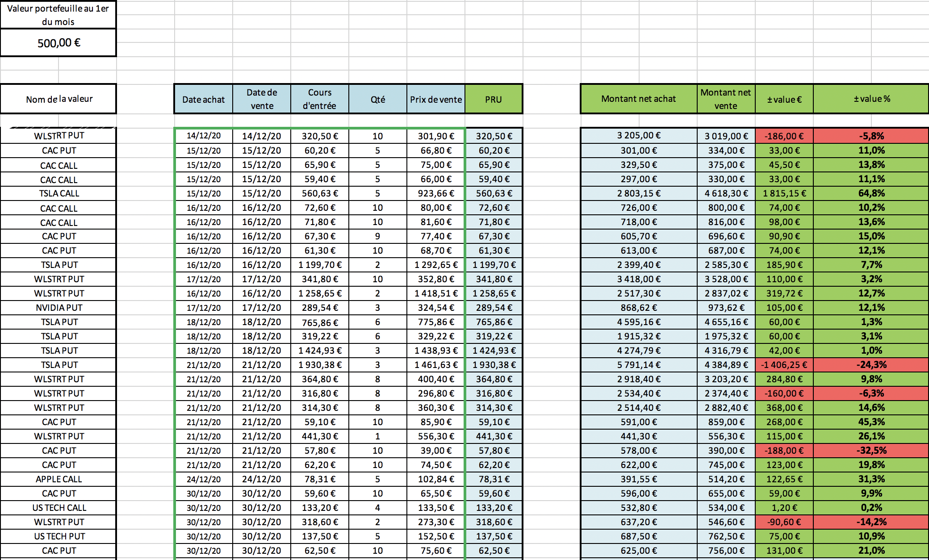929x560 pixels.
Task: Select the 'Date de vente' header cell
Action: tap(262, 99)
